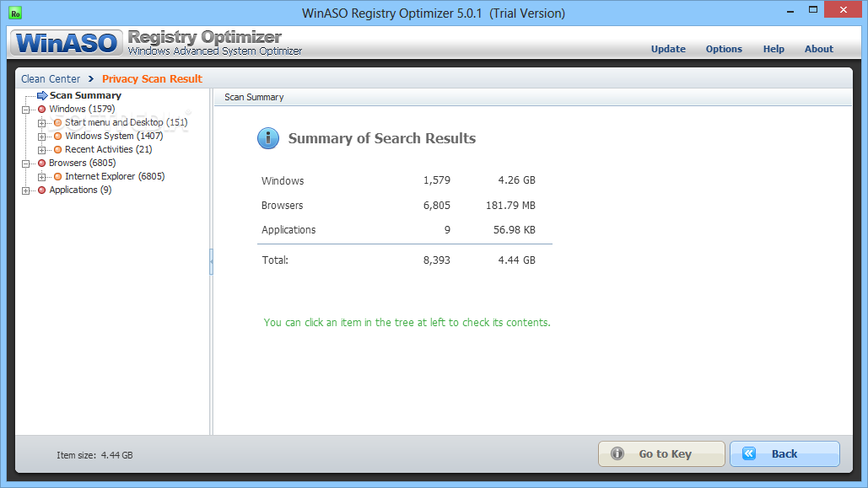Select Browsers (6805) in the tree
Viewport: 868px width, 488px height.
[x=82, y=164]
